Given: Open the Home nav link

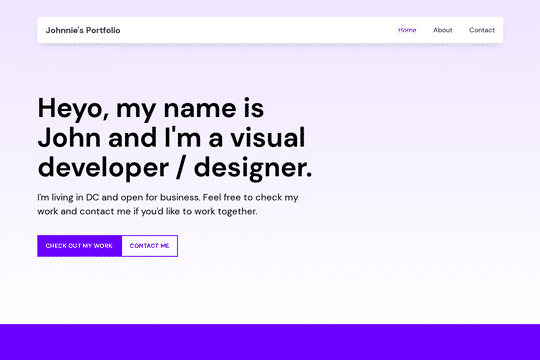Looking at the screenshot, I should click(407, 30).
